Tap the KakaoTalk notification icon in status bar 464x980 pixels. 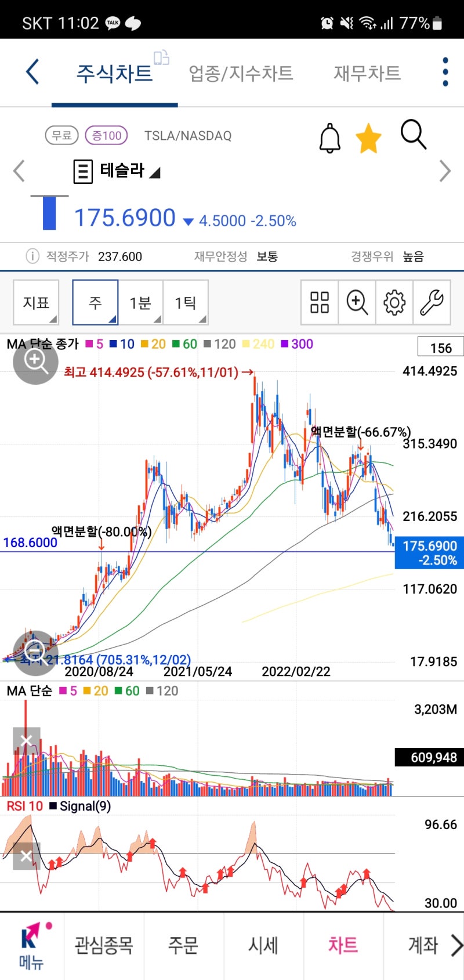point(113,23)
